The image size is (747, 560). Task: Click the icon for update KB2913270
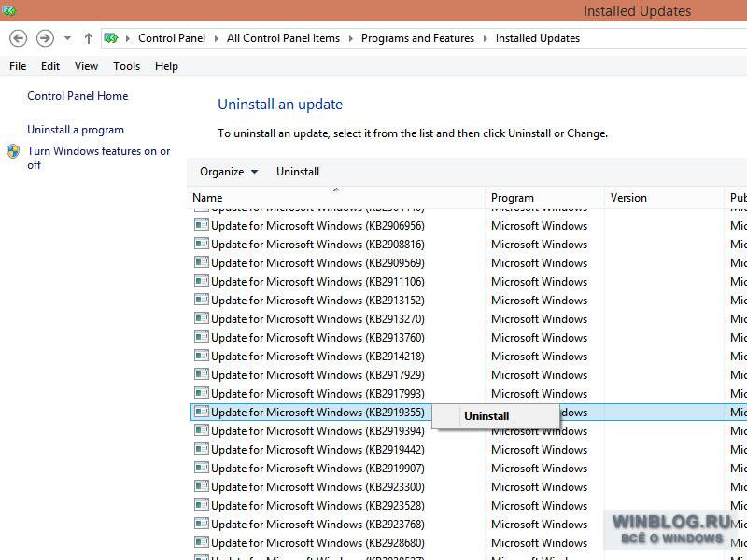point(202,318)
